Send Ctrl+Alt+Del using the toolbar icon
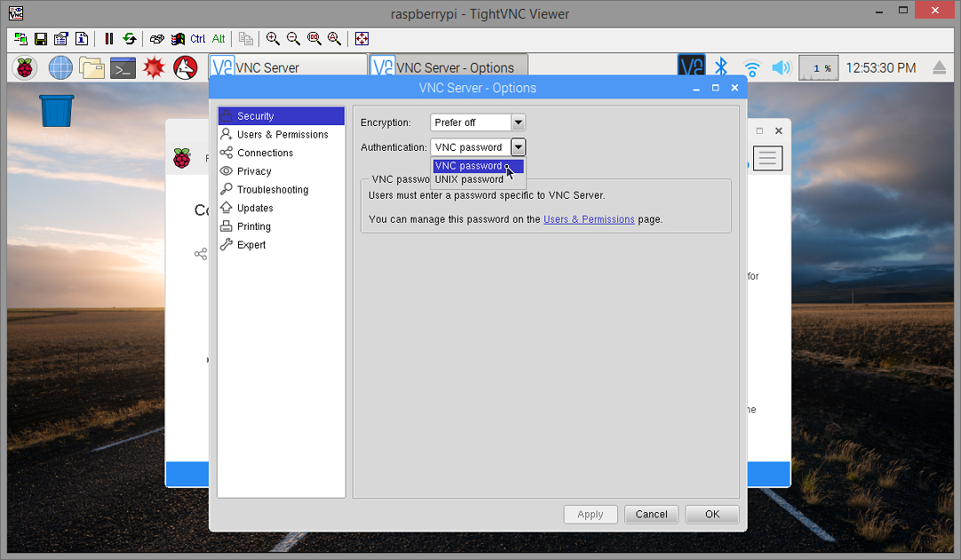Screen dimensions: 961x560 [157, 38]
